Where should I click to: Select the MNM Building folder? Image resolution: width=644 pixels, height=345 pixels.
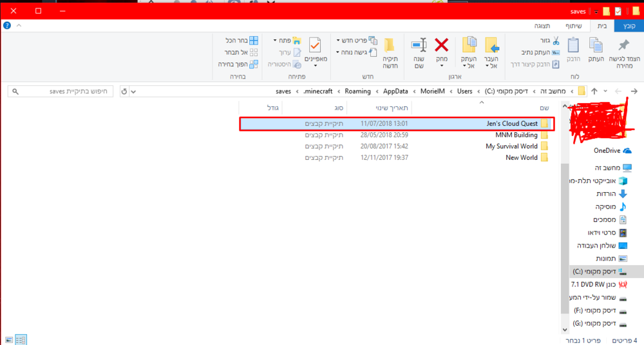[516, 135]
